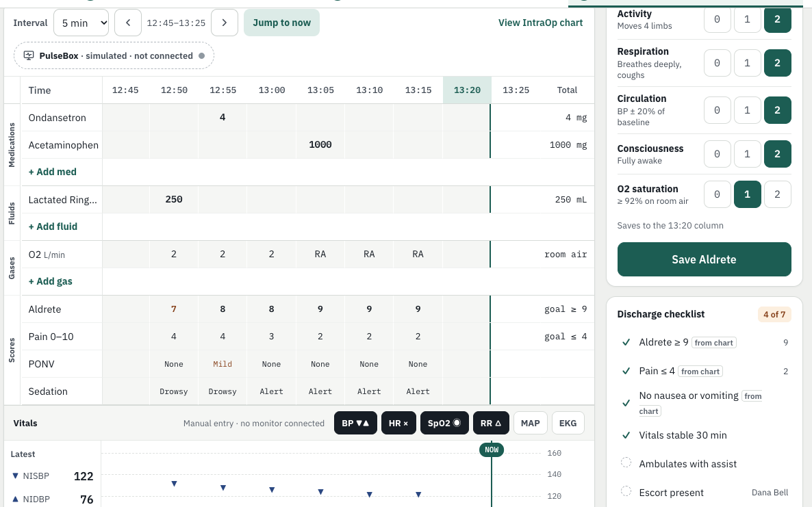This screenshot has width=812, height=507.
Task: Set Respiration score to 2
Action: [x=777, y=62]
